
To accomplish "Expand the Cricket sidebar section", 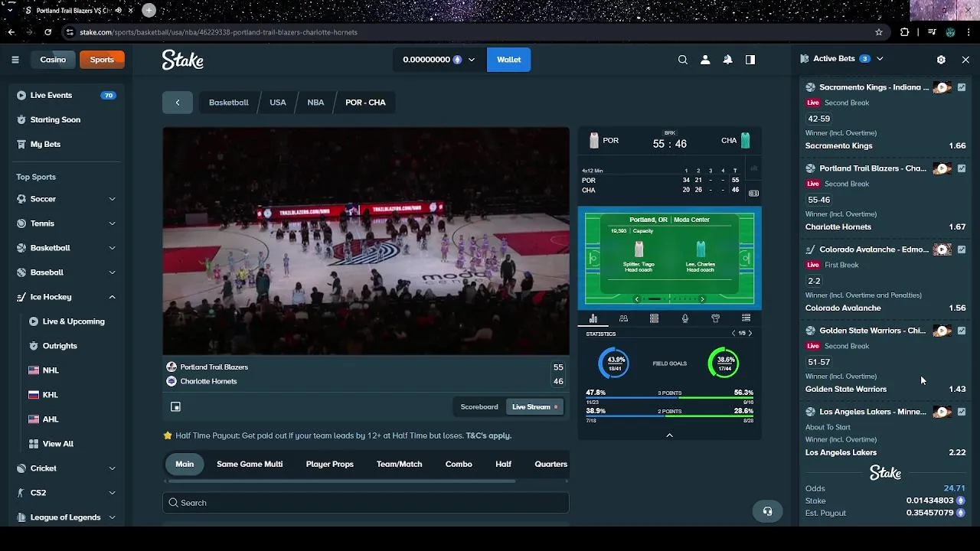I will tap(112, 468).
